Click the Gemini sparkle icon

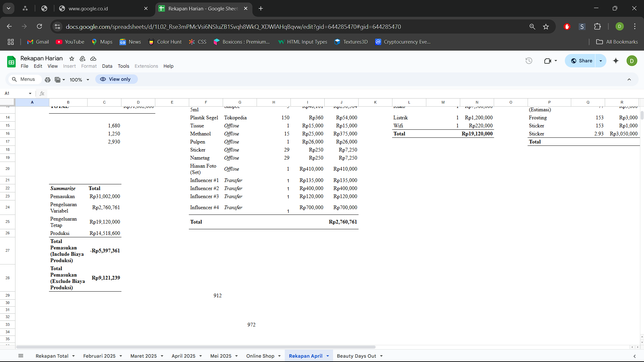click(616, 61)
